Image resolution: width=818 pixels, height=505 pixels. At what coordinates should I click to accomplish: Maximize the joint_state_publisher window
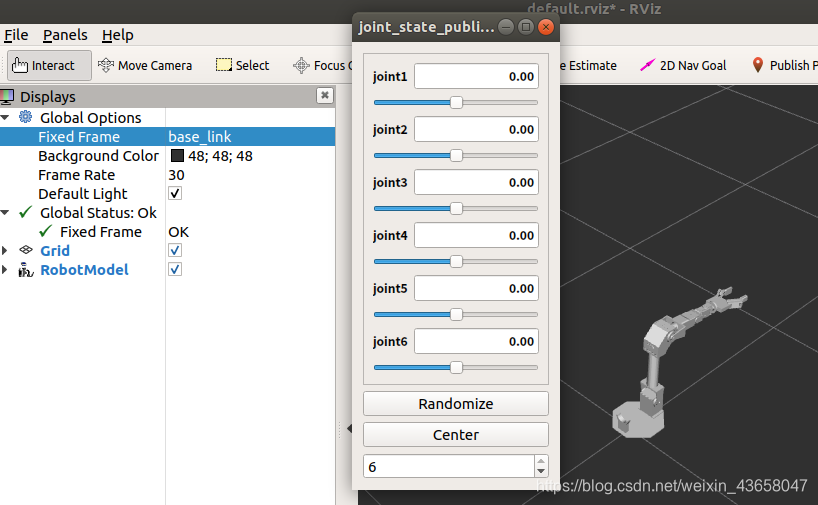[x=526, y=27]
